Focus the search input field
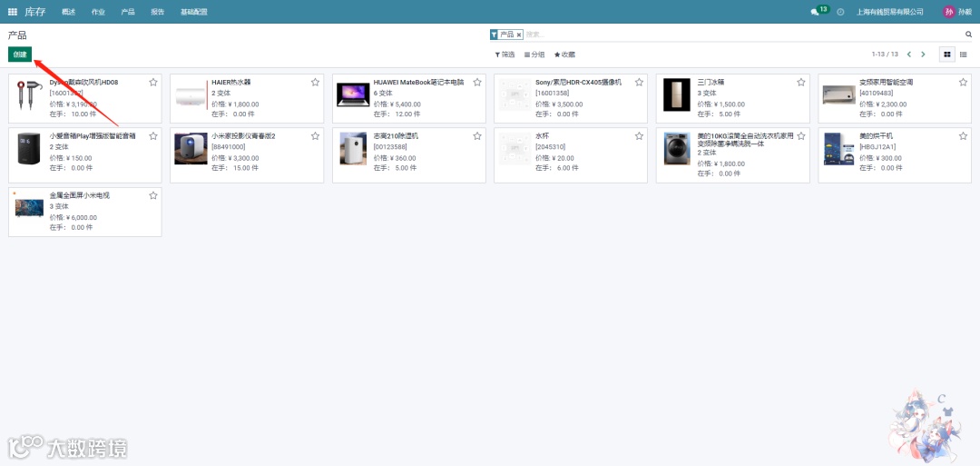The height and width of the screenshot is (466, 980). click(744, 35)
